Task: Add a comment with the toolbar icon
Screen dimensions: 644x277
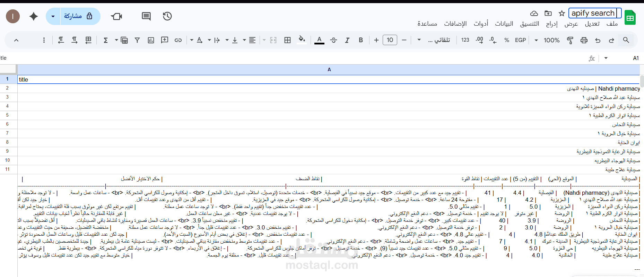Action: 165,40
